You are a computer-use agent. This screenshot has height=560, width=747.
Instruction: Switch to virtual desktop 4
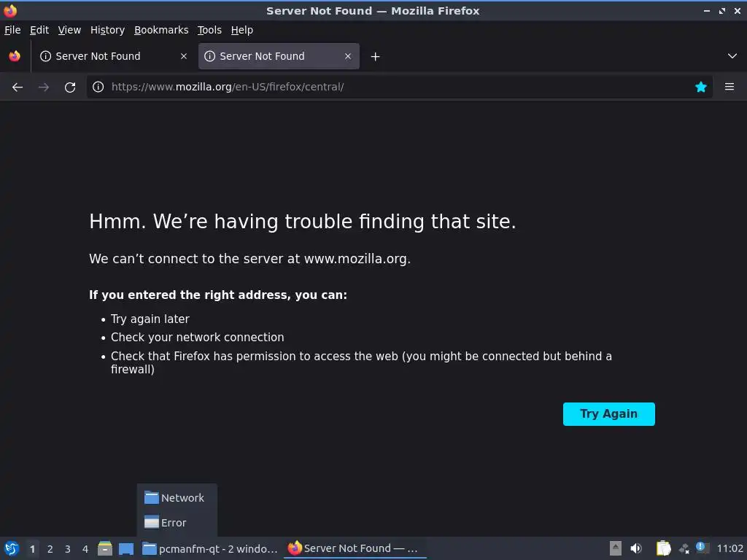[85, 549]
